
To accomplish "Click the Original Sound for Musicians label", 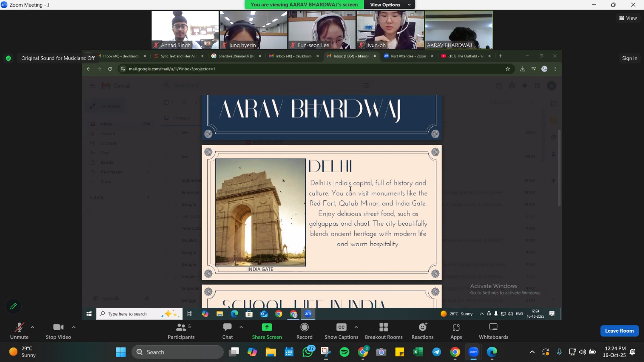I will [58, 58].
